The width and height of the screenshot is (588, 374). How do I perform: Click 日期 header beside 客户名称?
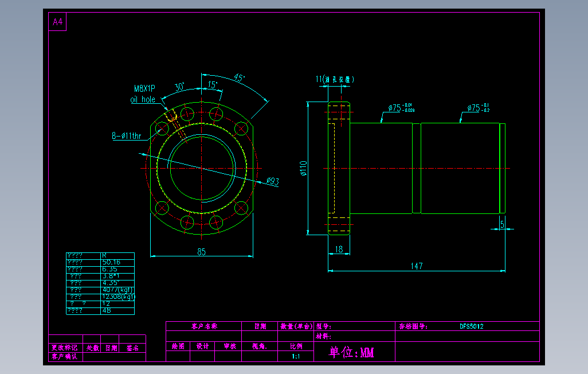point(260,326)
